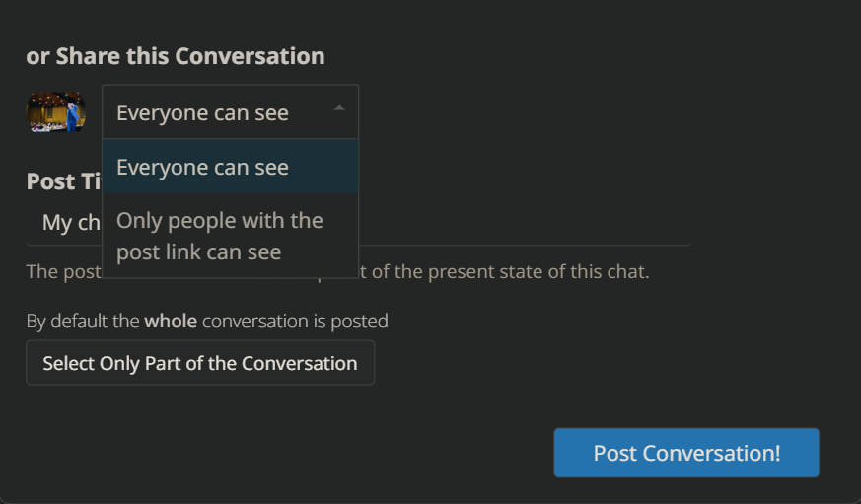Click the small triangle icon in the visibility selector

click(x=339, y=108)
